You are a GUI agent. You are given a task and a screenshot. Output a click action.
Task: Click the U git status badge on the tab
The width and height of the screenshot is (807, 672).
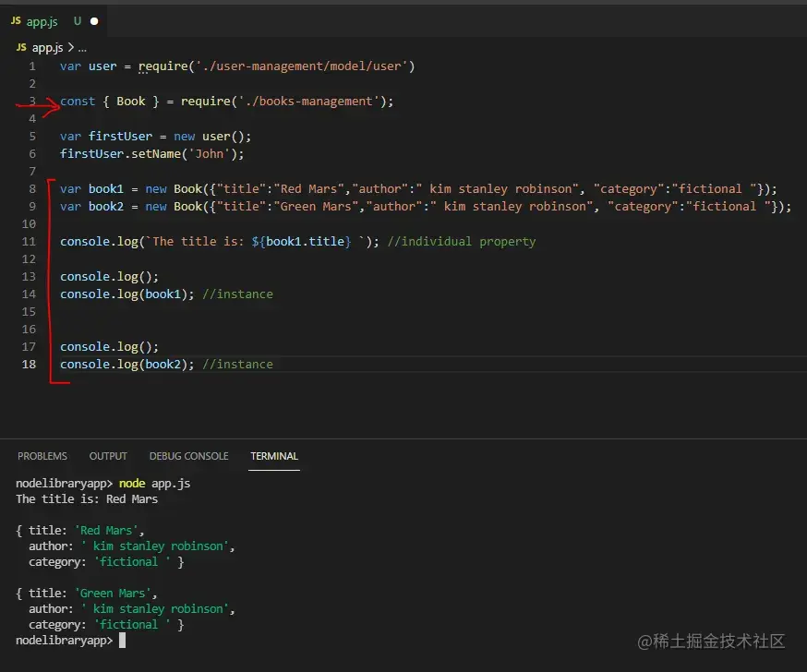tap(77, 20)
